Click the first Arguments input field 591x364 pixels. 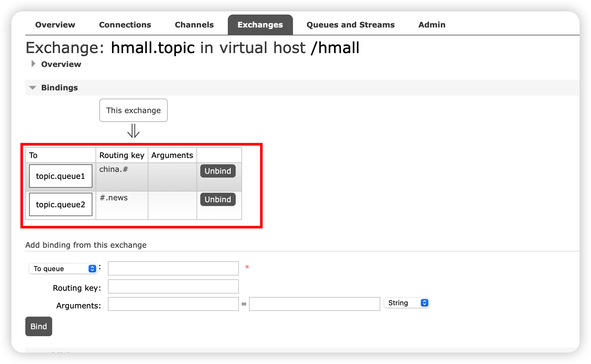coord(173,304)
